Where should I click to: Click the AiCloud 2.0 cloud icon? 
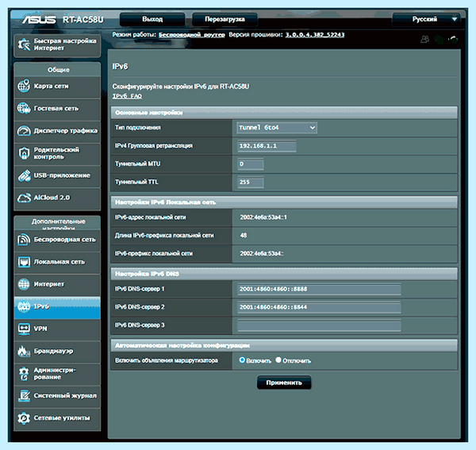click(x=24, y=198)
